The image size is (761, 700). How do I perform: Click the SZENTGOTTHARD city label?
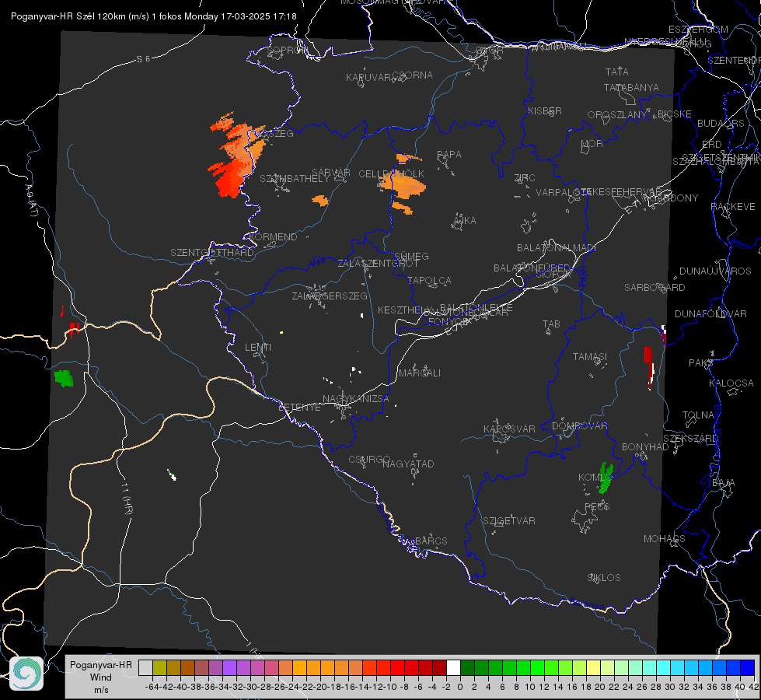tap(212, 253)
